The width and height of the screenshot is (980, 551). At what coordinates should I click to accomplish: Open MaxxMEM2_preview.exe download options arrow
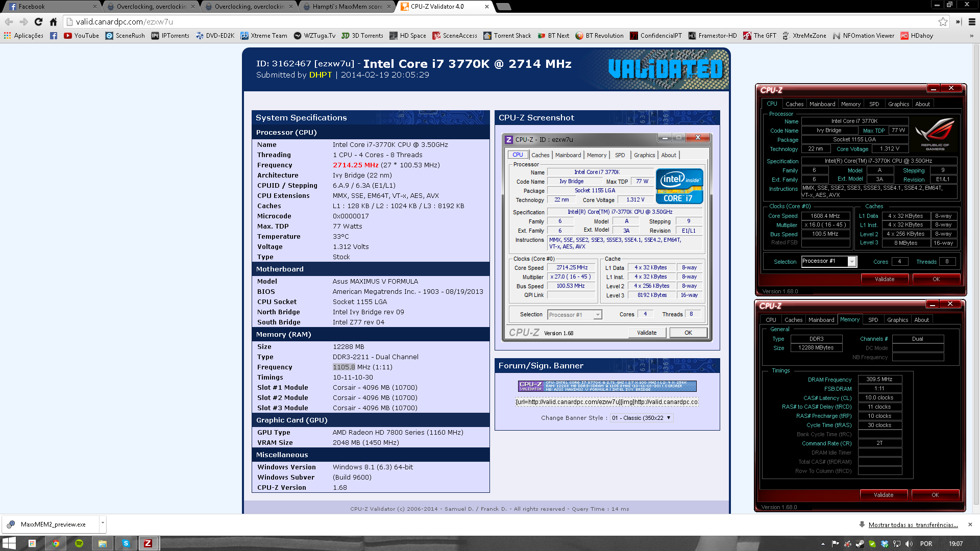(x=103, y=523)
